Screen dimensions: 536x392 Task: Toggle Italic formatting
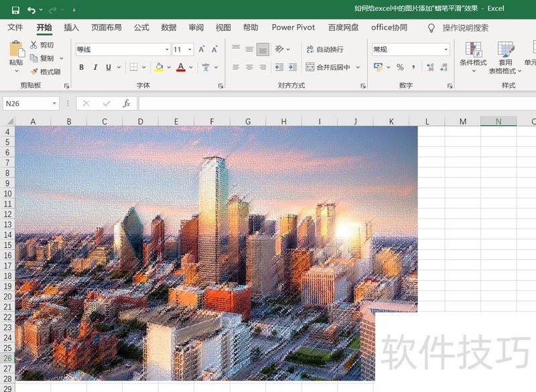point(94,67)
